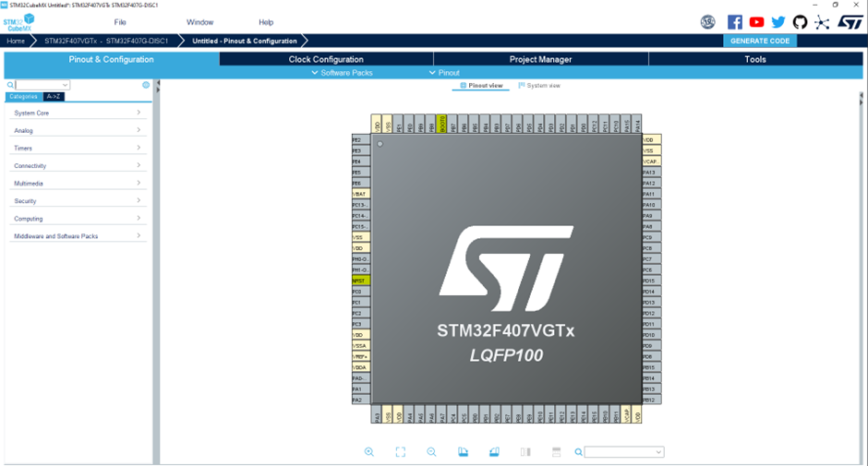This screenshot has height=466, width=868.
Task: Switch to Clock Configuration tab
Action: [x=326, y=59]
